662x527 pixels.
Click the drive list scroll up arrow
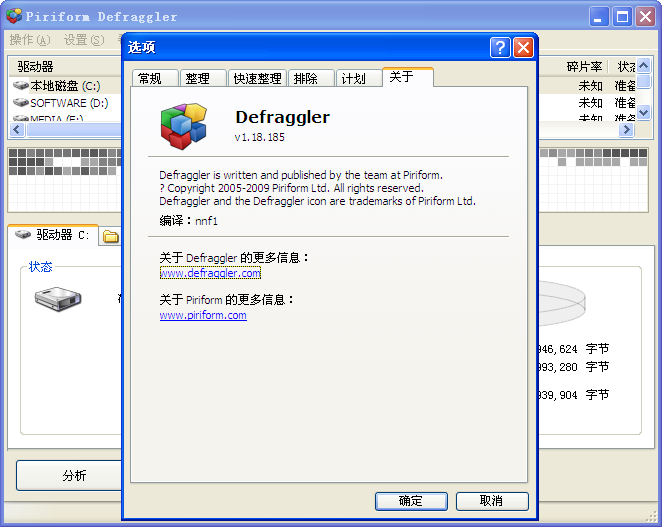pyautogui.click(x=643, y=65)
